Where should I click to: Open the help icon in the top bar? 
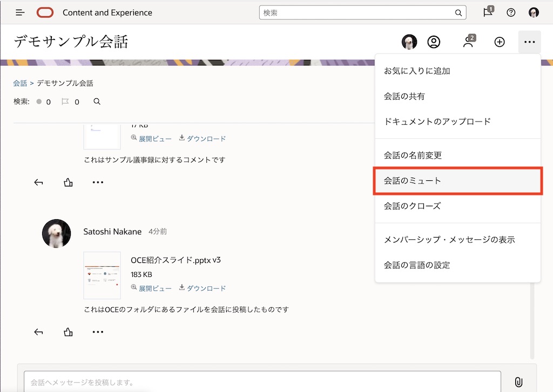[511, 12]
